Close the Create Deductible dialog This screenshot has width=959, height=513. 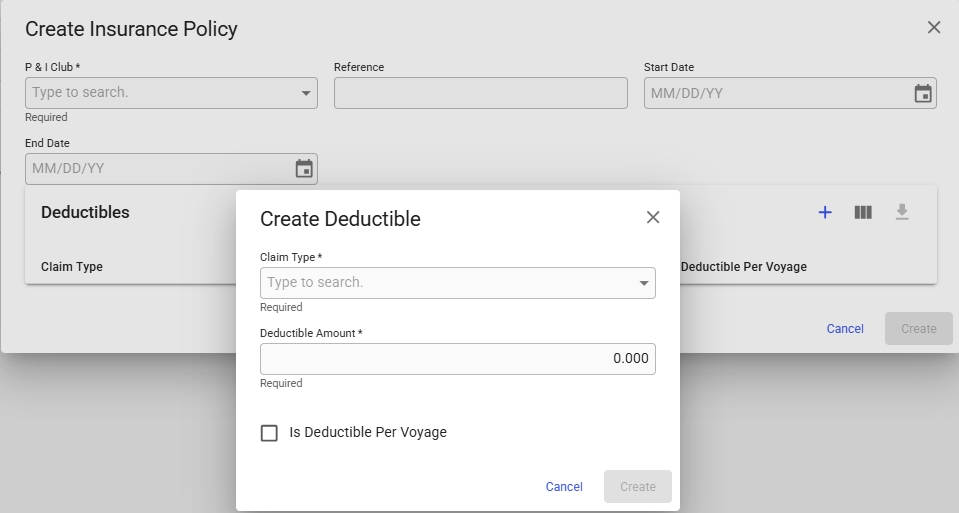[x=653, y=217]
